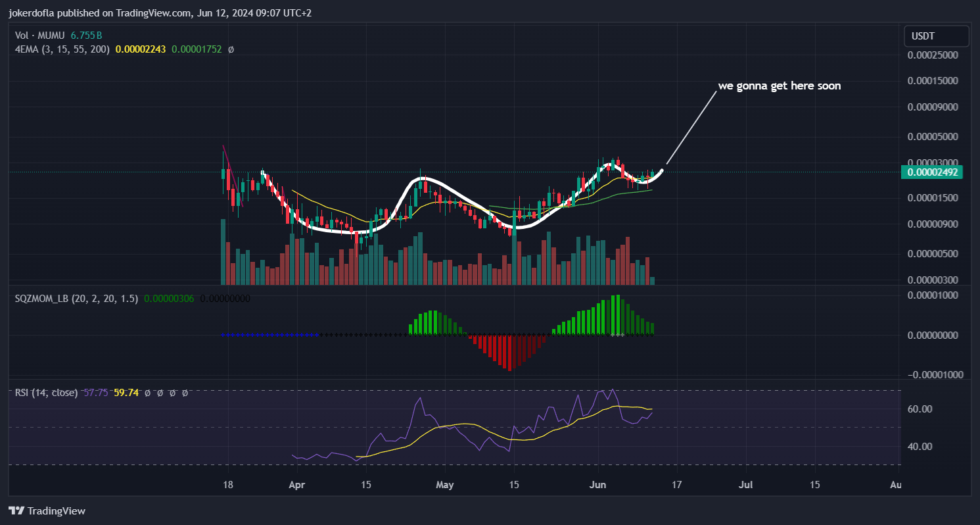Click the Jun date axis label
Image resolution: width=980 pixels, height=525 pixels.
pyautogui.click(x=598, y=484)
